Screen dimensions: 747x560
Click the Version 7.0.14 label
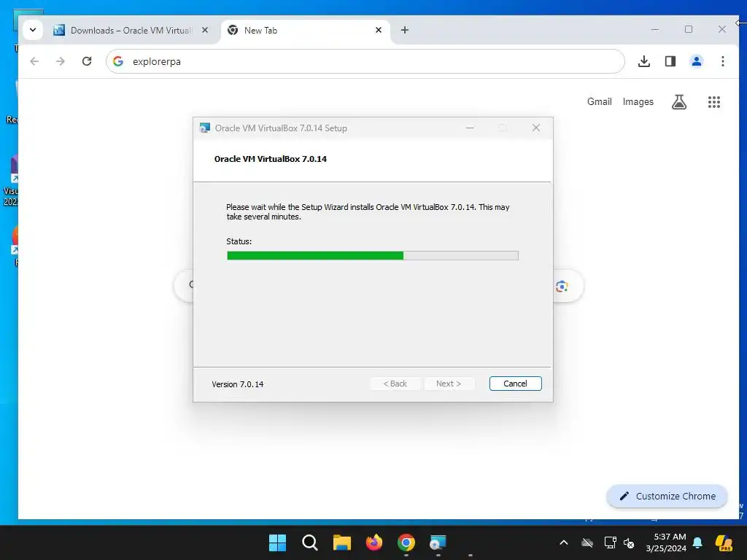(x=237, y=384)
